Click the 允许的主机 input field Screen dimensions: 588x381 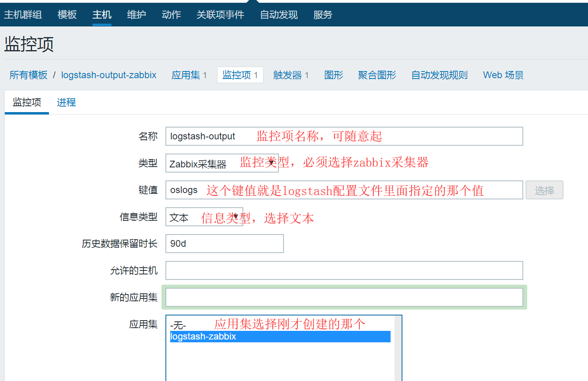[x=344, y=270]
